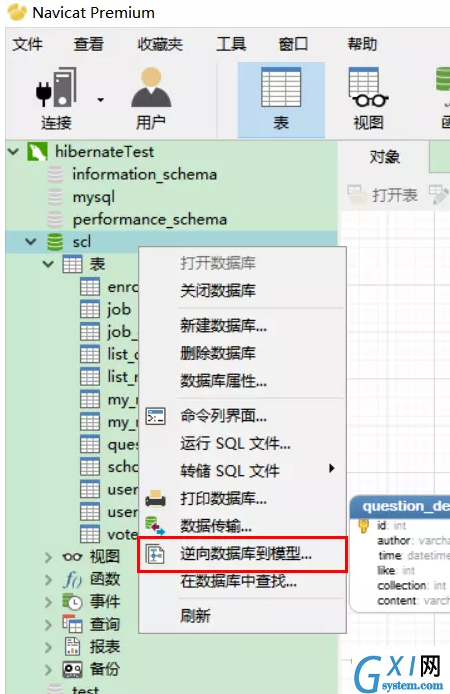Open the 查看 menu
450x694 pixels.
coord(88,44)
